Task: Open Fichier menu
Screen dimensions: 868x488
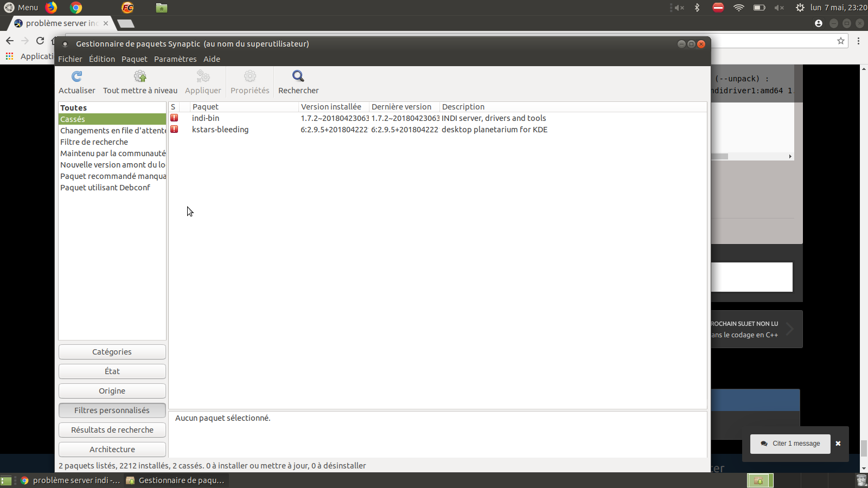Action: pos(70,59)
